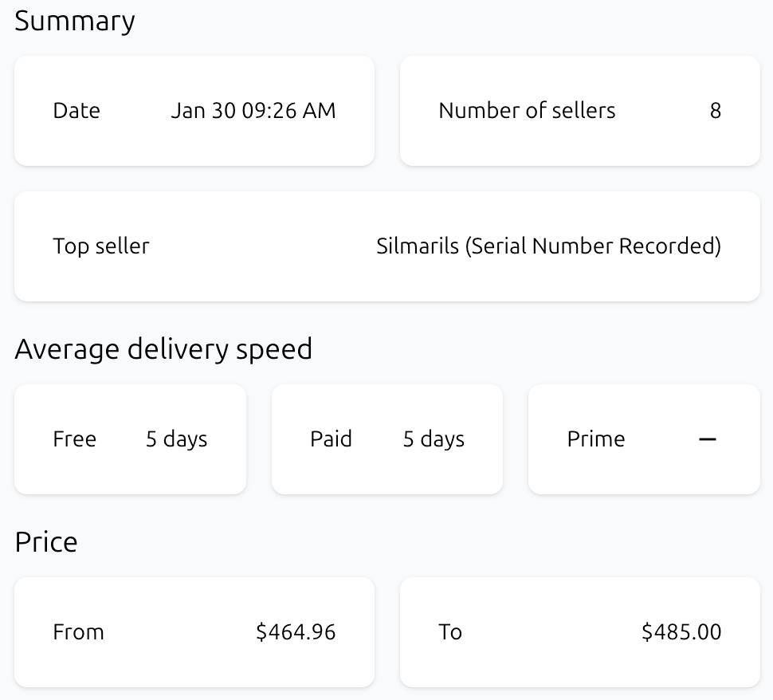
Task: Click the Summary section heading
Action: click(75, 22)
